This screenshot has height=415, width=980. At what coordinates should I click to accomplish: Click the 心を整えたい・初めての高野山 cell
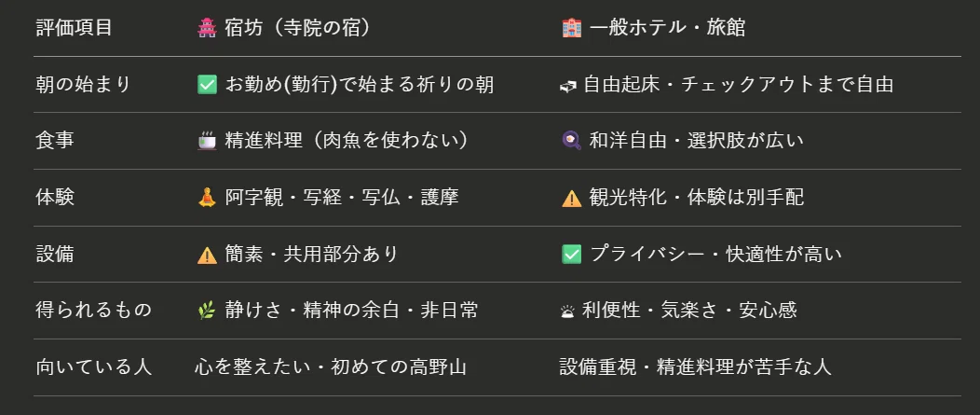331,367
